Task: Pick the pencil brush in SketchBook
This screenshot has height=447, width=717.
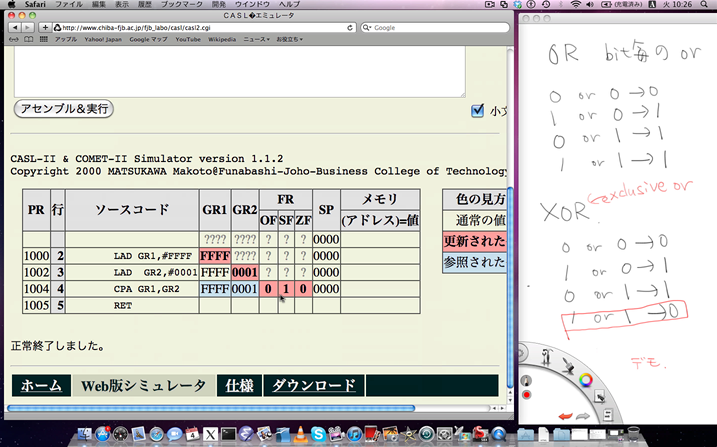Action: point(526,380)
